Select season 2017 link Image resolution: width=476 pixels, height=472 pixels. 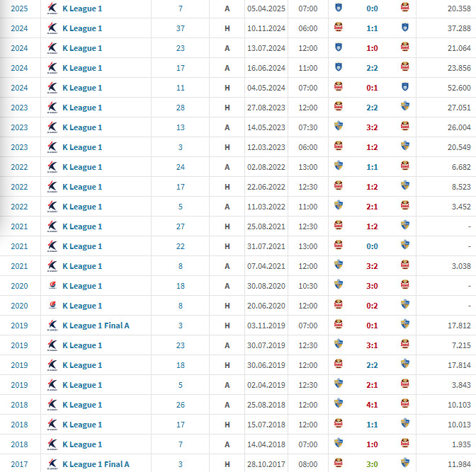(x=19, y=464)
